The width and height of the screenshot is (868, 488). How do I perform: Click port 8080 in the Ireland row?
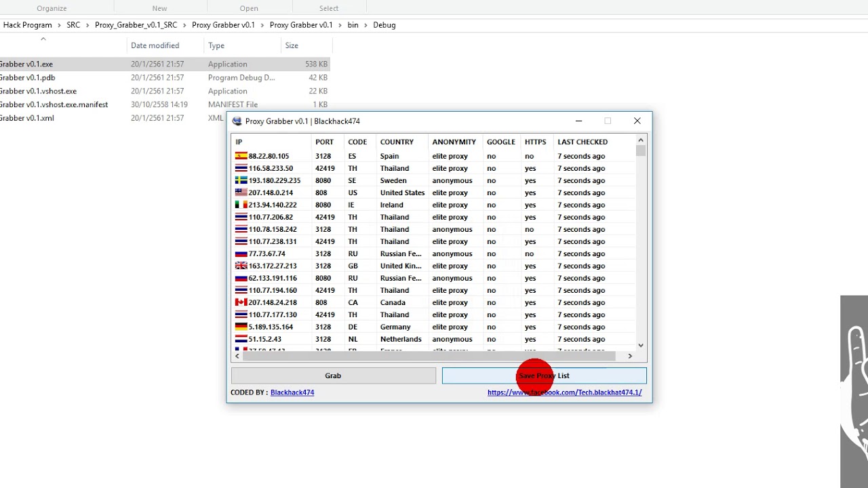(x=323, y=205)
